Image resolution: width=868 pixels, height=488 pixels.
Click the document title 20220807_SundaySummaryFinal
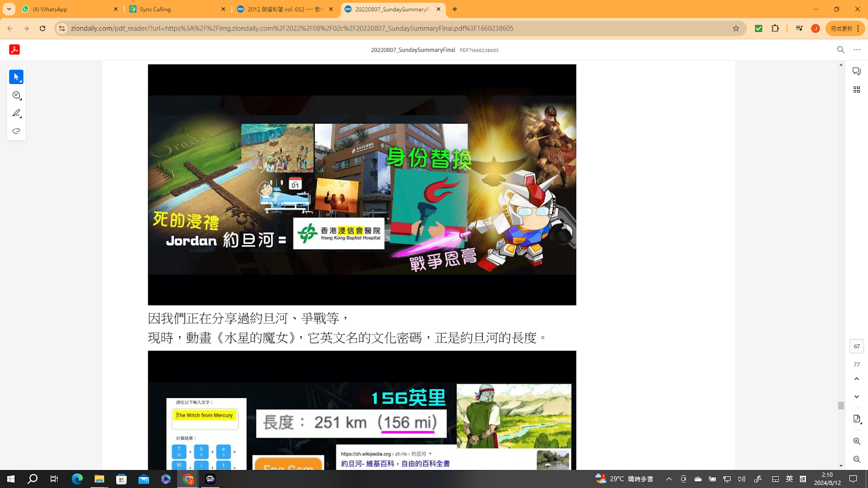(413, 50)
